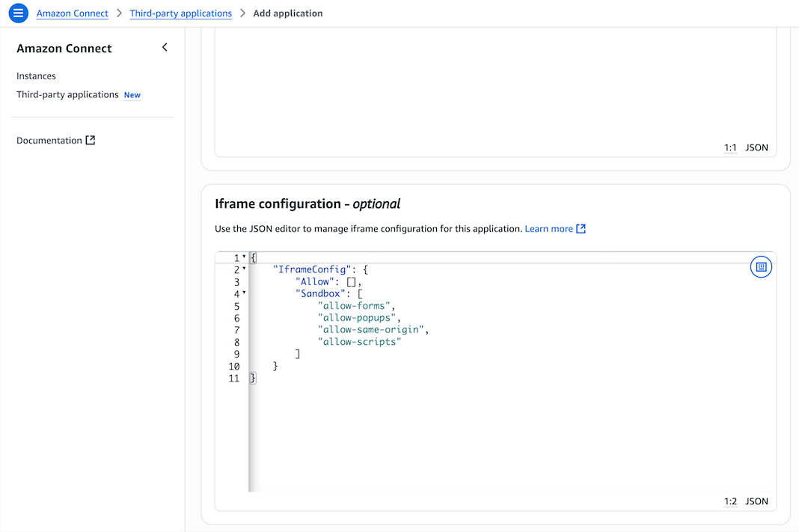Open the navigation hamburger menu
The width and height of the screenshot is (799, 532).
click(18, 13)
